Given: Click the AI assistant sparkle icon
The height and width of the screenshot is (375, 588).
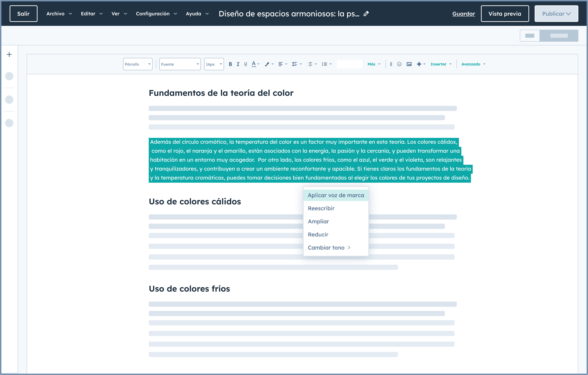Looking at the screenshot, I should [419, 64].
